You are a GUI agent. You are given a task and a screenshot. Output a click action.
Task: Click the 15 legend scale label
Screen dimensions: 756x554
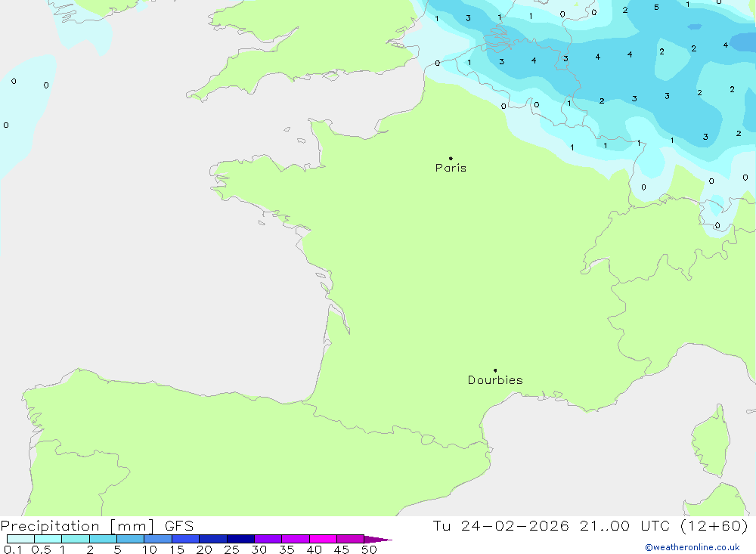[177, 549]
